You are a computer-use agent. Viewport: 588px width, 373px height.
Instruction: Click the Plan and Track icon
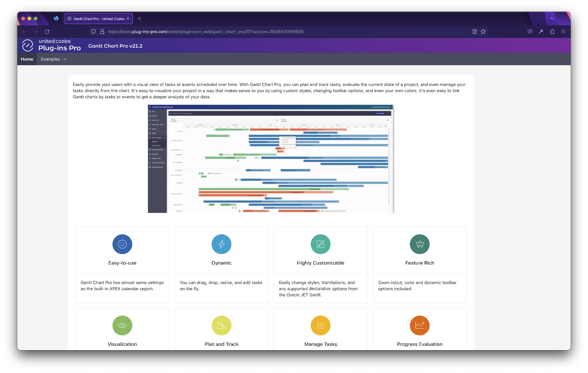click(x=221, y=325)
